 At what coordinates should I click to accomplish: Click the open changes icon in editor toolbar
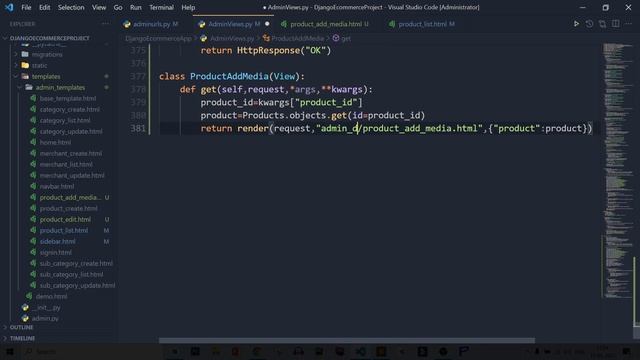click(x=602, y=24)
